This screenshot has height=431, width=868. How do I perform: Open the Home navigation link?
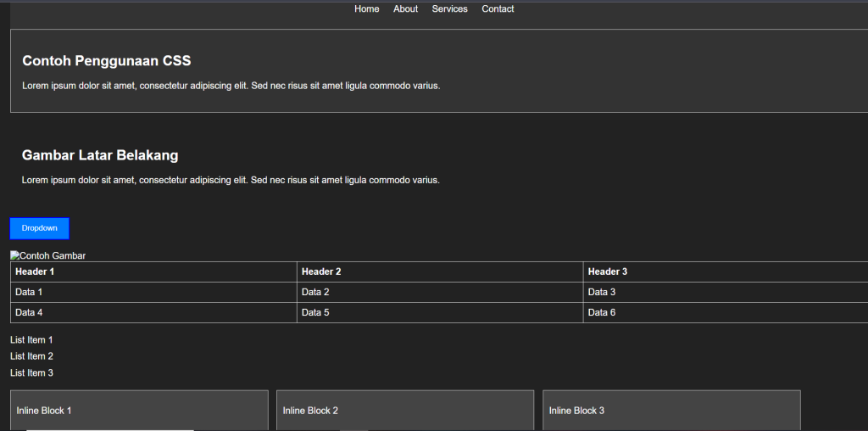coord(366,9)
